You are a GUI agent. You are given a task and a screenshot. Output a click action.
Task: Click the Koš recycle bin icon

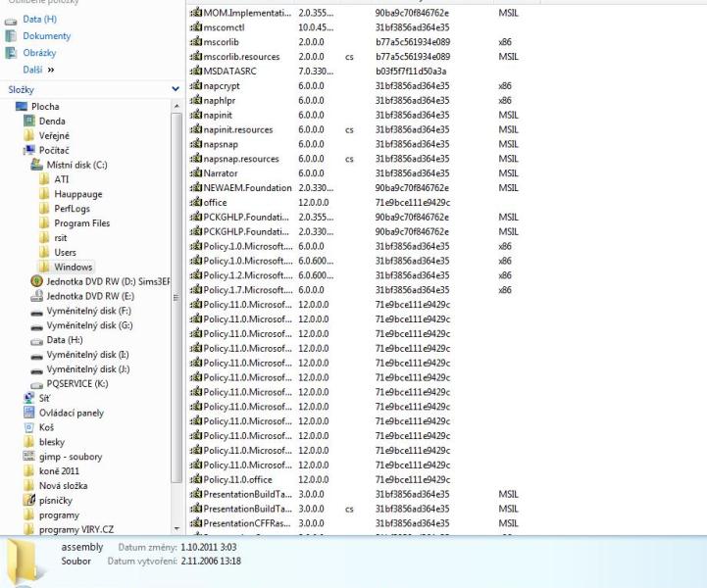pyautogui.click(x=29, y=427)
